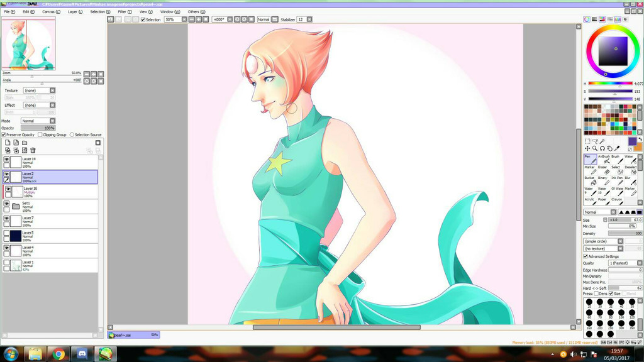The width and height of the screenshot is (644, 362).
Task: Choose the move tool
Action: (587, 148)
